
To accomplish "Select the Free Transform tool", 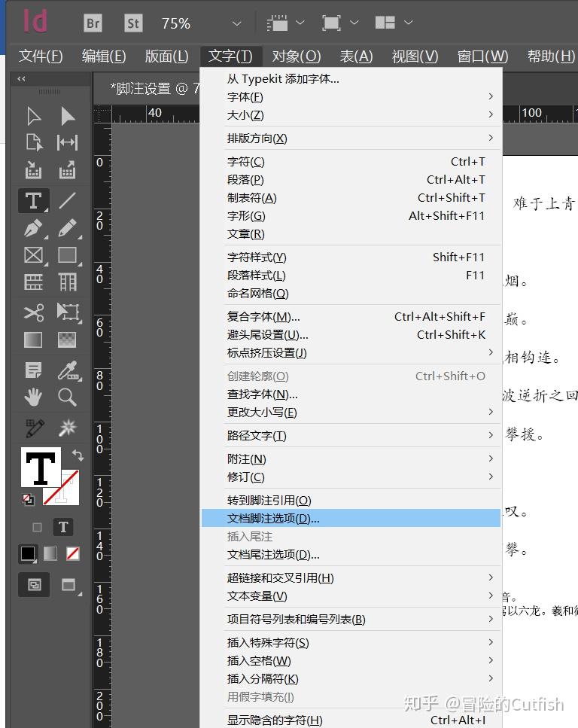I will pyautogui.click(x=68, y=312).
